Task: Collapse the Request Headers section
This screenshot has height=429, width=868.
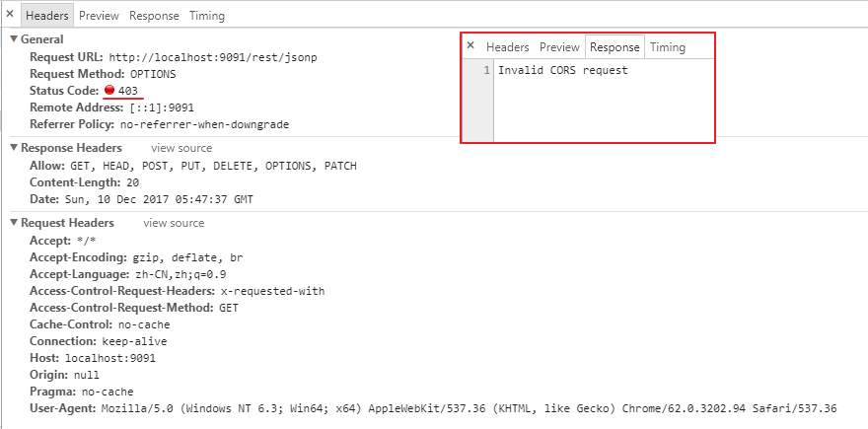Action: tap(15, 223)
